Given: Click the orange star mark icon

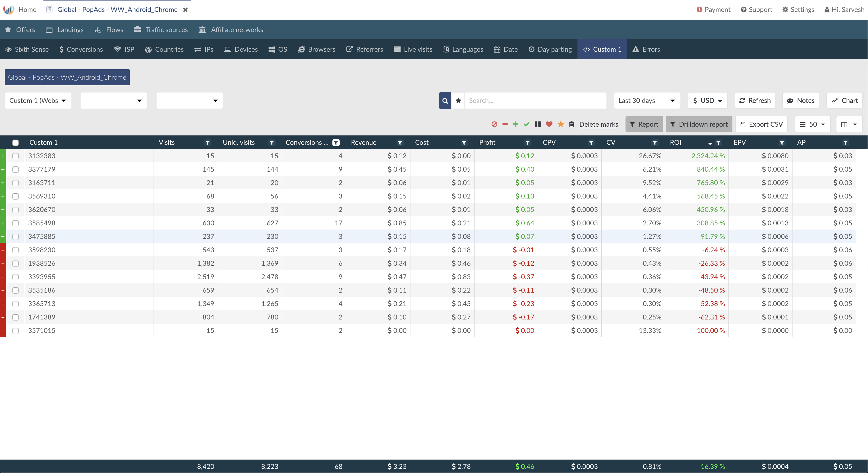Looking at the screenshot, I should click(561, 124).
